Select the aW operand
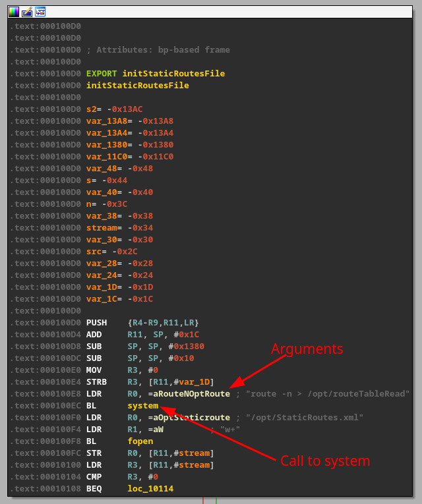The image size is (422, 504). (158, 430)
